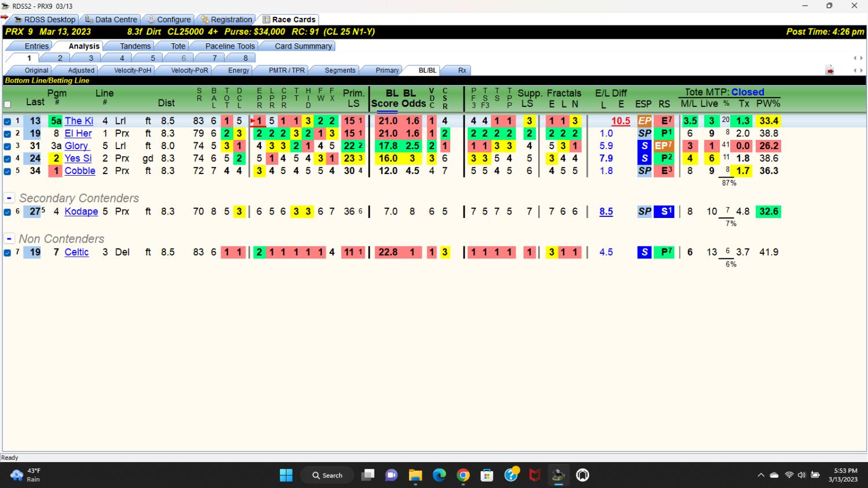Open horse link The Ki
868x488 pixels.
tap(79, 121)
